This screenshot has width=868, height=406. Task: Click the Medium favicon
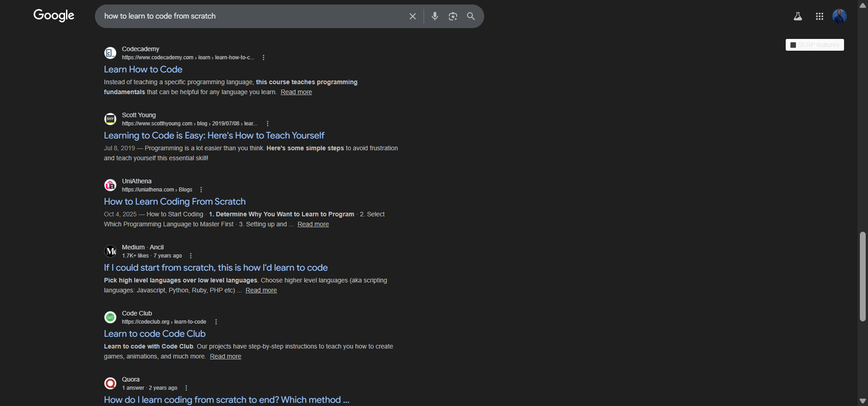tap(110, 251)
